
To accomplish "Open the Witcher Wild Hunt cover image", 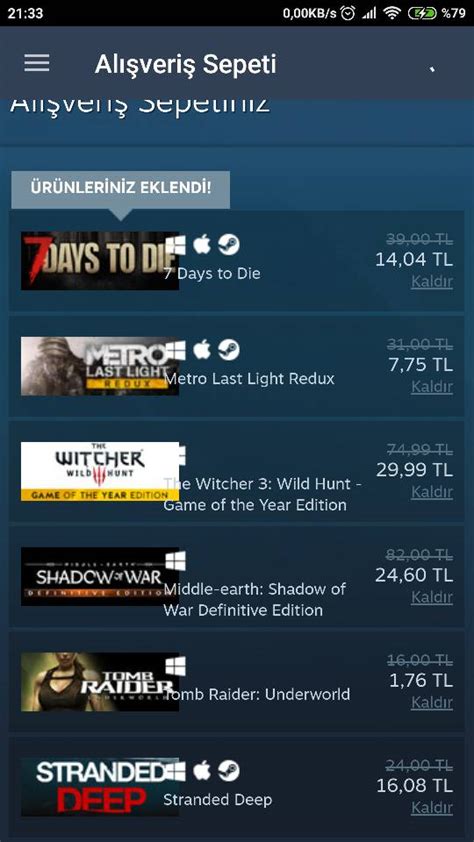I will coord(100,471).
